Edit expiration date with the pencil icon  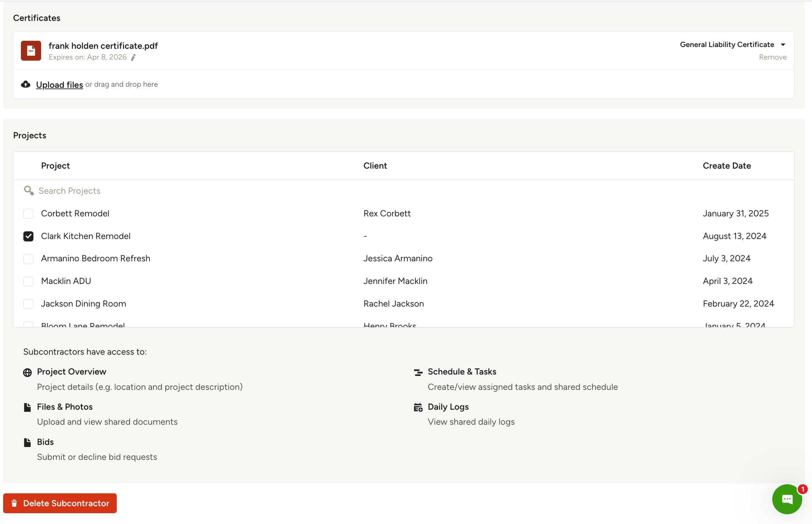(133, 58)
